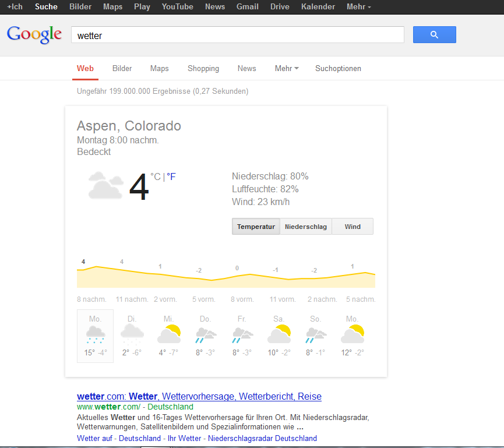The image size is (504, 448).
Task: Select Tuesday (Di.) forecast icon
Action: [132, 334]
